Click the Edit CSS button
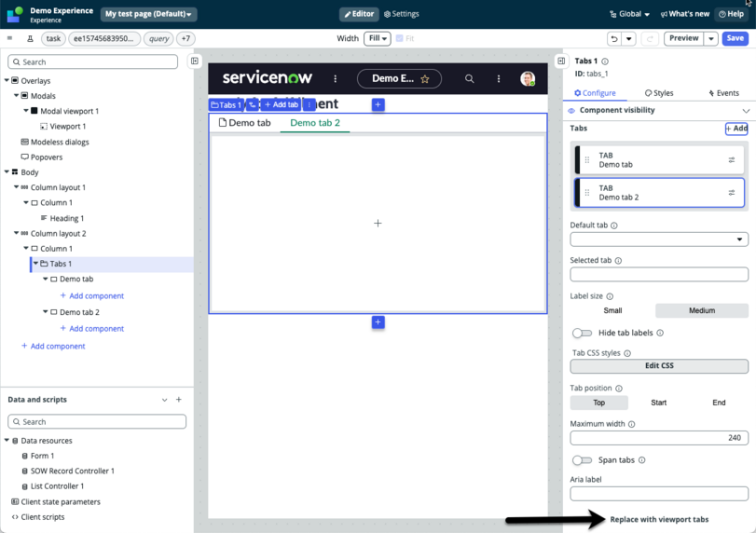The width and height of the screenshot is (756, 533). (x=659, y=366)
